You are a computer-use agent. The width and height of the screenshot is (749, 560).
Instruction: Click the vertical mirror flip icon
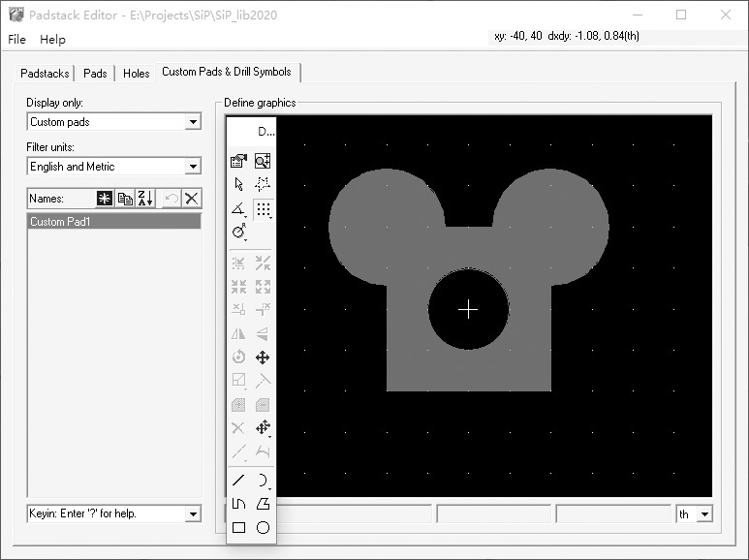coord(263,333)
